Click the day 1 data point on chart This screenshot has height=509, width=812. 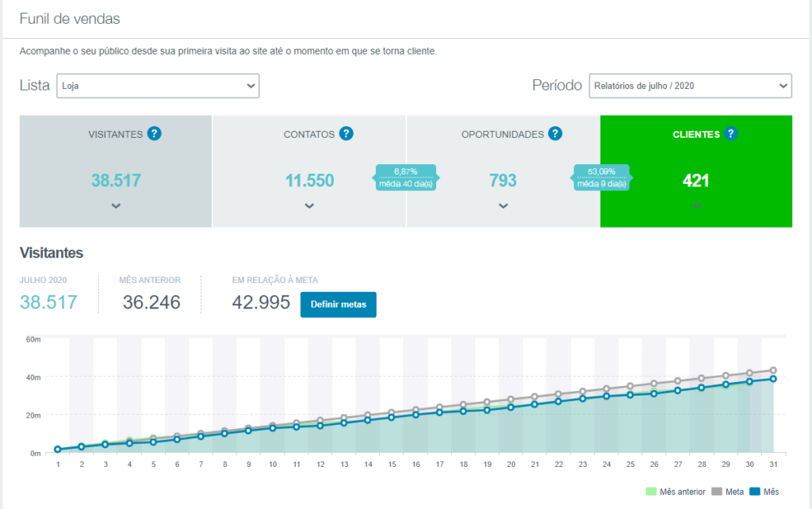click(58, 450)
